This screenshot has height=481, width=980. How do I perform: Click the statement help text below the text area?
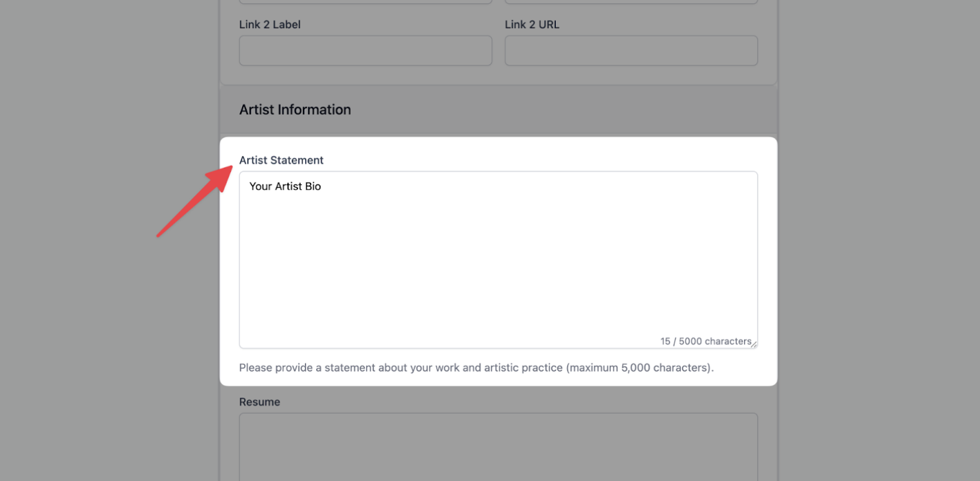[476, 368]
